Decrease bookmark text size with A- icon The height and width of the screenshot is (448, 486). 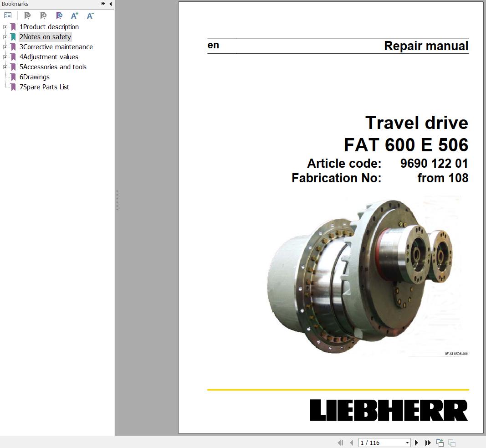pos(90,15)
